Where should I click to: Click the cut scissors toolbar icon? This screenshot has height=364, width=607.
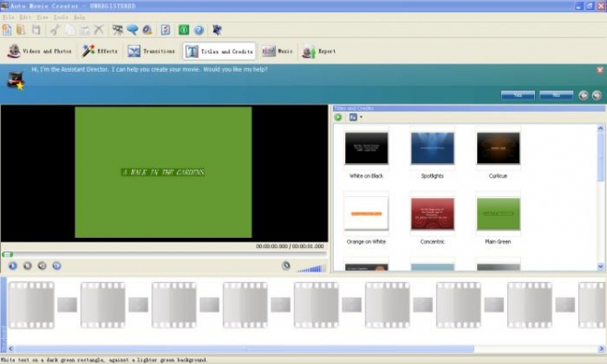pyautogui.click(x=55, y=29)
